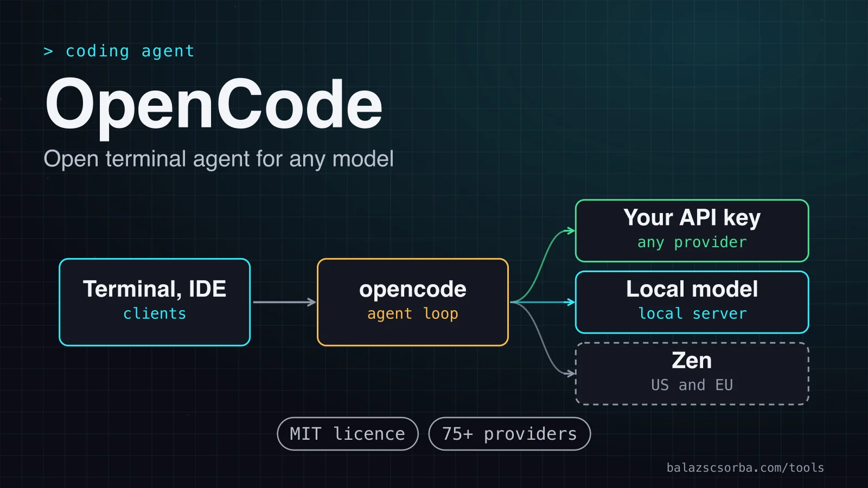Screen dimensions: 868x488
Task: Click the '> coding agent' prompt text
Action: coord(119,51)
